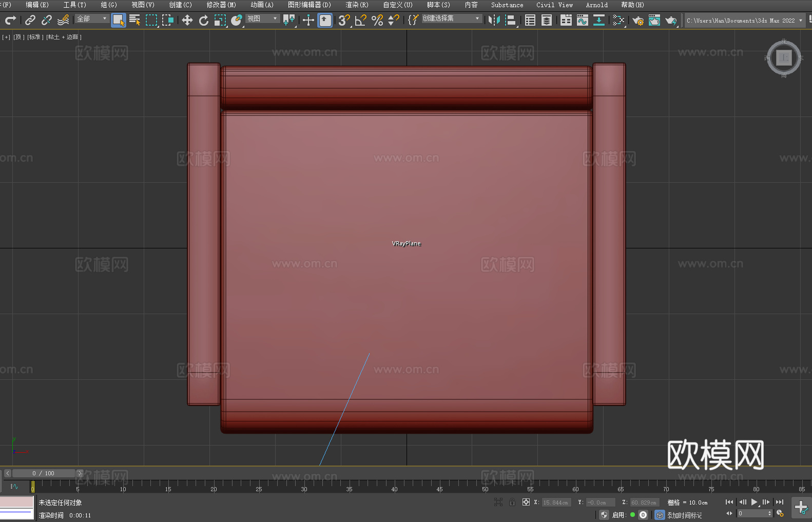Click the Go to End playback button
Screen dimensions: 812x522
click(x=780, y=502)
